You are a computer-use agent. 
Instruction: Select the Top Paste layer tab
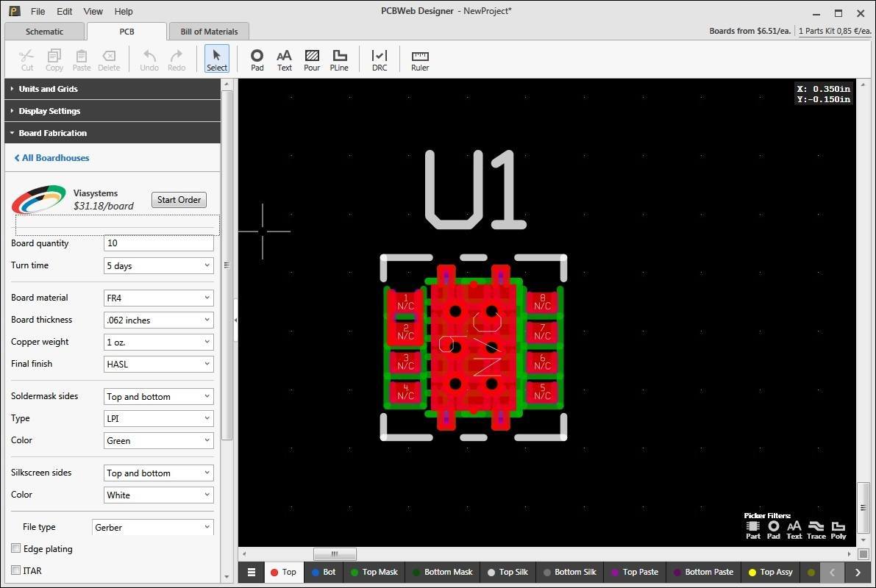(635, 572)
